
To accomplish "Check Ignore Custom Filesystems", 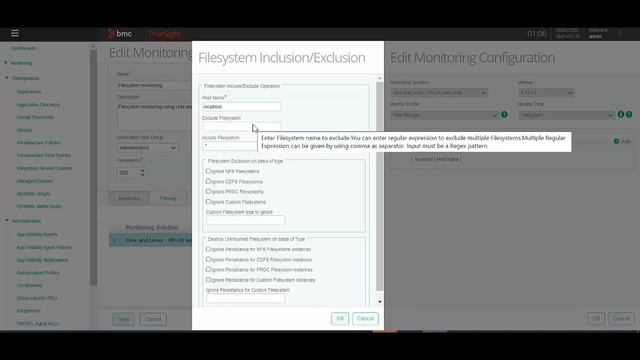I will 208,202.
